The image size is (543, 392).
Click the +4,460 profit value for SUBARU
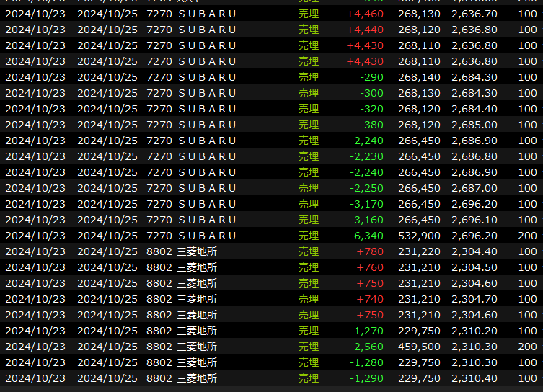[x=365, y=14]
